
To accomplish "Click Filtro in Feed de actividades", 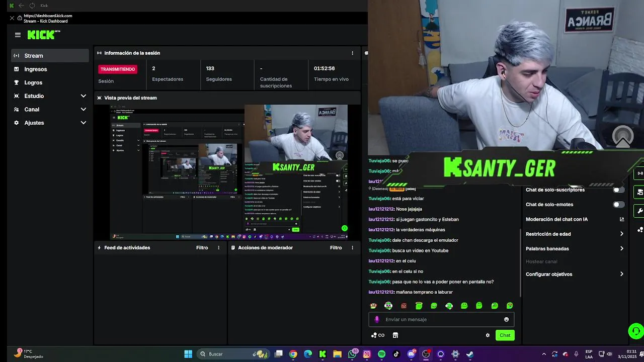I will click(x=202, y=248).
